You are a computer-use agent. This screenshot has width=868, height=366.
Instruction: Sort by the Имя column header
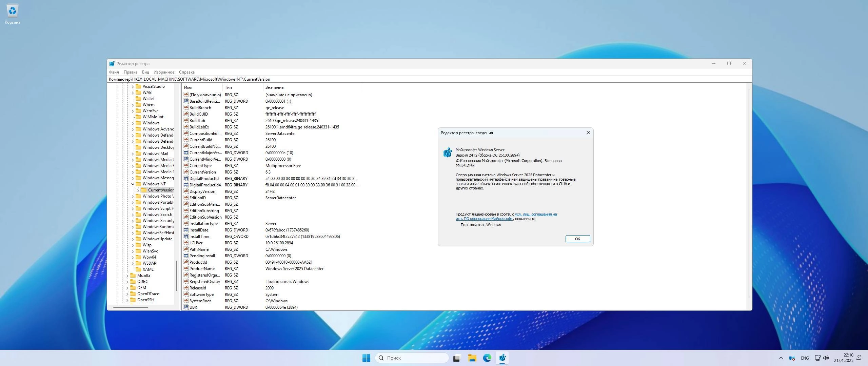pyautogui.click(x=202, y=87)
